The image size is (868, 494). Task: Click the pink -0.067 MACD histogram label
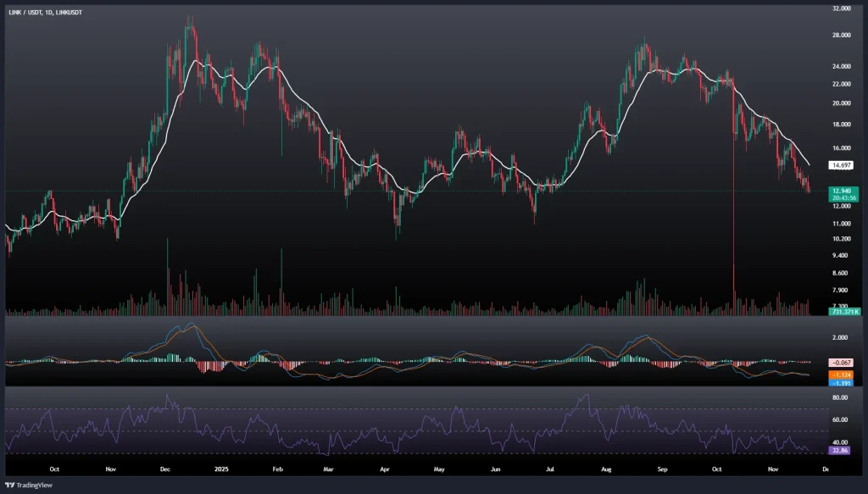pos(841,362)
